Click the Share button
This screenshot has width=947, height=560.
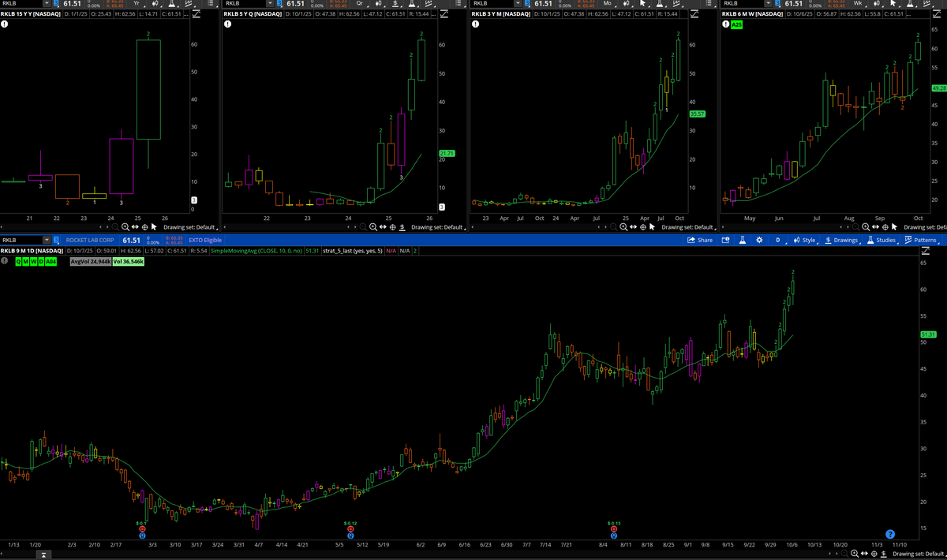click(x=700, y=240)
